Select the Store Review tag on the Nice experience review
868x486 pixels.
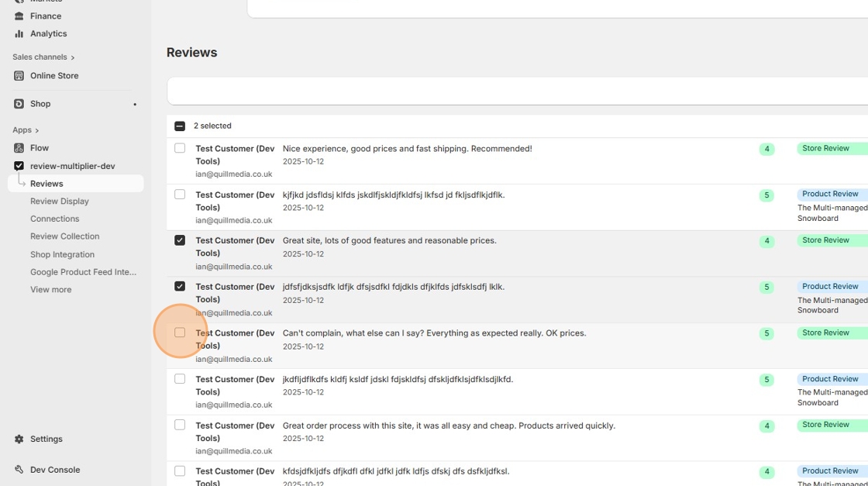(828, 148)
